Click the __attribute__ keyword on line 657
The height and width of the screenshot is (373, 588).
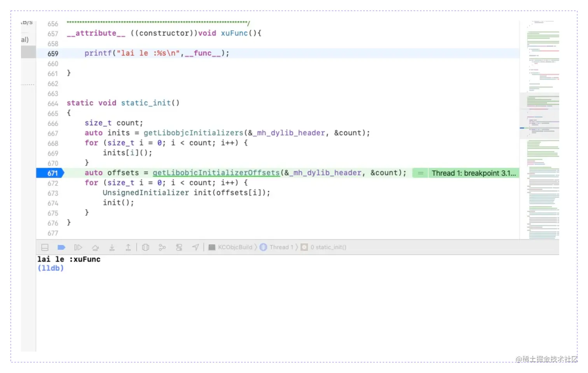click(x=96, y=33)
